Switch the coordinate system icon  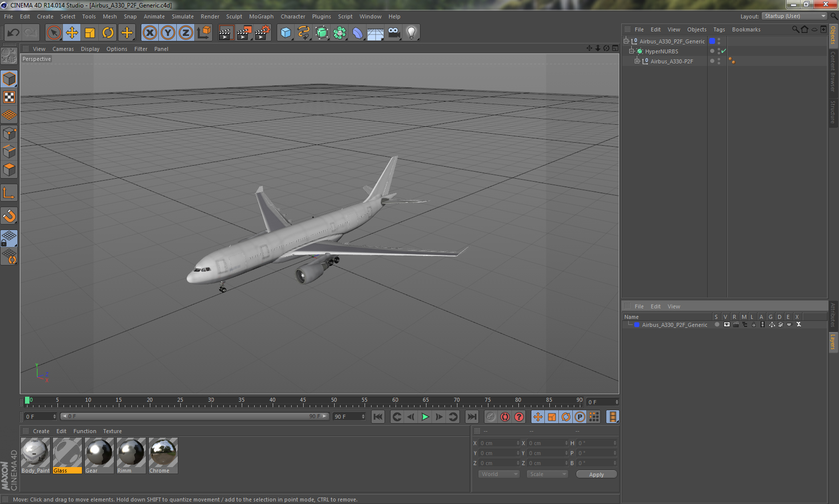(x=204, y=33)
